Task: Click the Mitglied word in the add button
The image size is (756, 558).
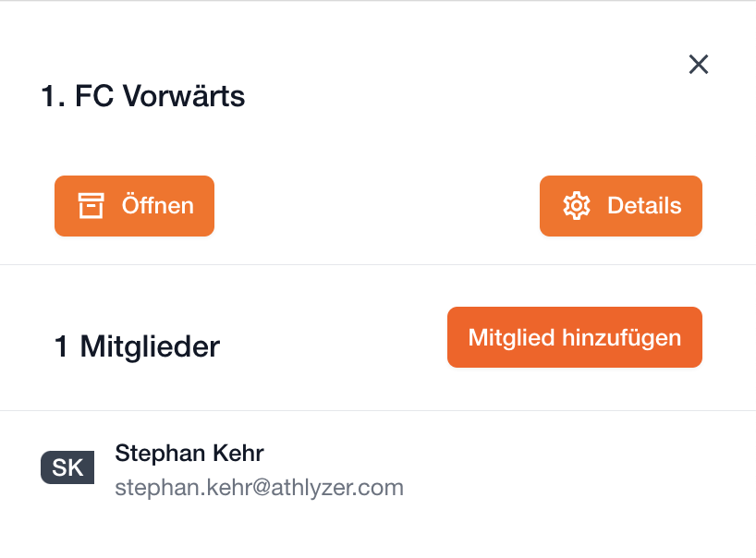Action: tap(511, 337)
